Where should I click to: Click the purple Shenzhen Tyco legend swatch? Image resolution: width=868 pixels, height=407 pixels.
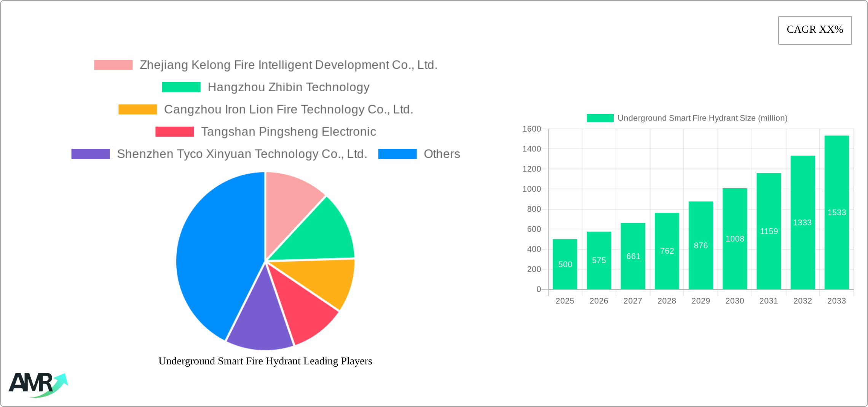tap(91, 154)
